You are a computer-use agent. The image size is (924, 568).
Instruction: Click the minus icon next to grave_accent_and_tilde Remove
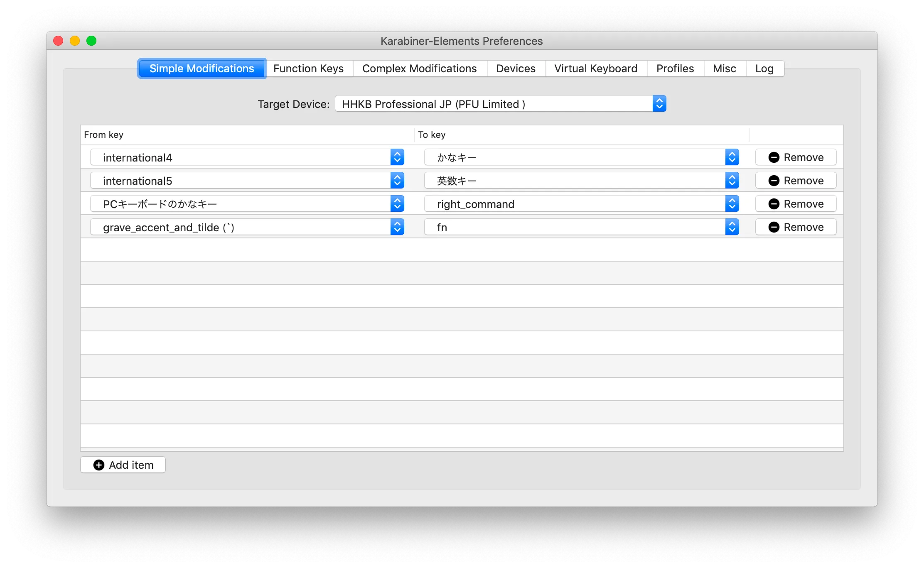click(x=774, y=227)
